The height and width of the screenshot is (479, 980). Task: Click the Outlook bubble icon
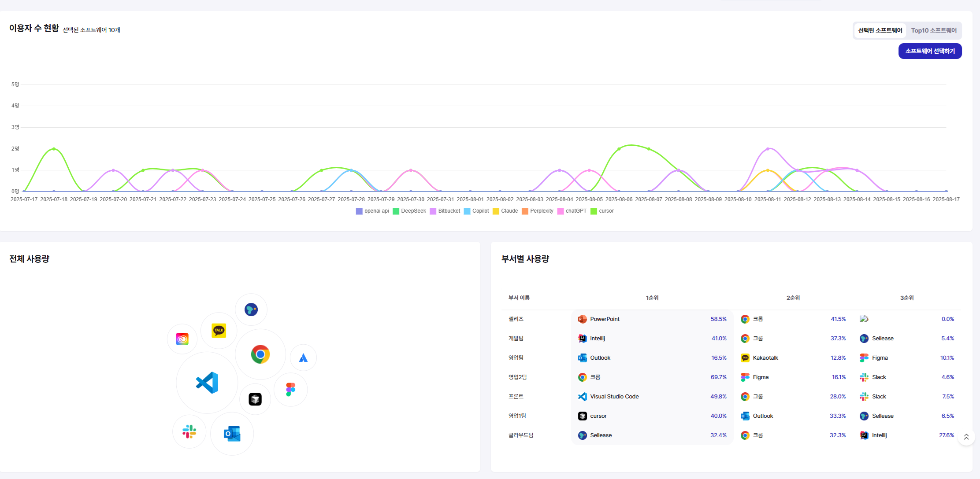[x=232, y=434]
